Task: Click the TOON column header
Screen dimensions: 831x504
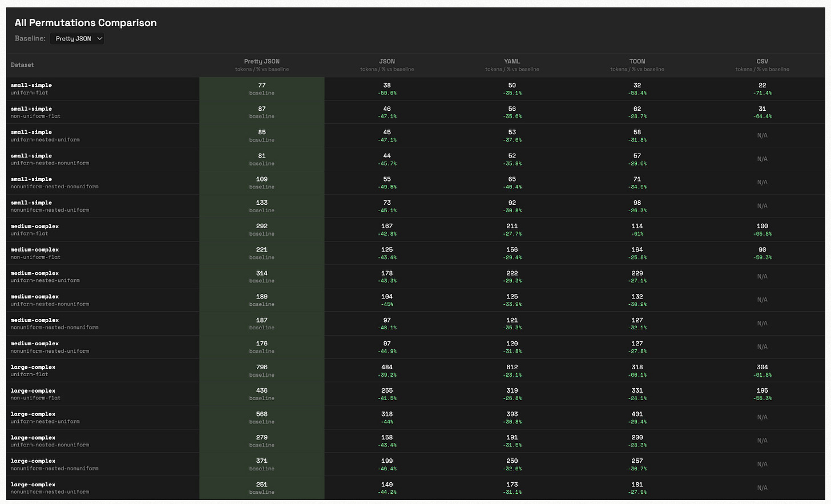Action: pos(637,65)
